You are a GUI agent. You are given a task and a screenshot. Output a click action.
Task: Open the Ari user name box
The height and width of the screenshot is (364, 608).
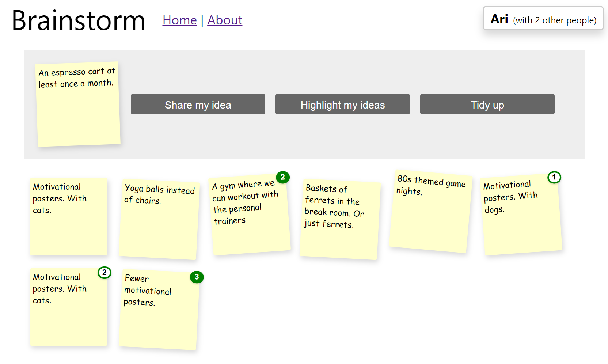pyautogui.click(x=543, y=18)
